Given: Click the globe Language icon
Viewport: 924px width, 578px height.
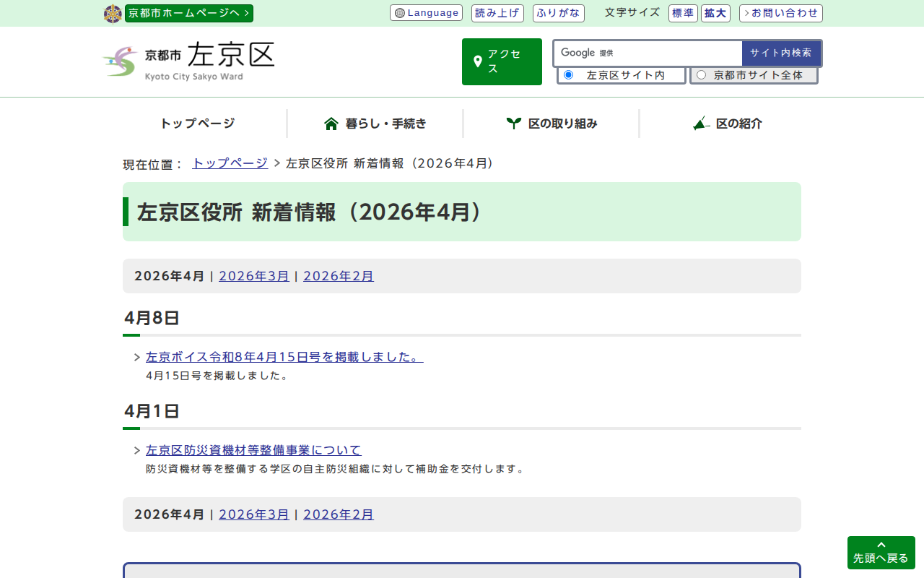Looking at the screenshot, I should coord(400,13).
